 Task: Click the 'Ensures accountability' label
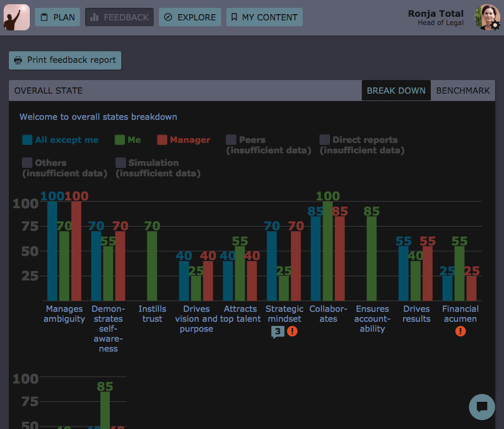tap(372, 319)
